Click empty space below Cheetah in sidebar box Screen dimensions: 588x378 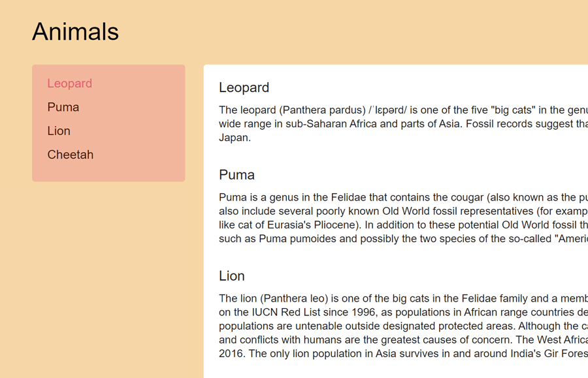pos(108,172)
